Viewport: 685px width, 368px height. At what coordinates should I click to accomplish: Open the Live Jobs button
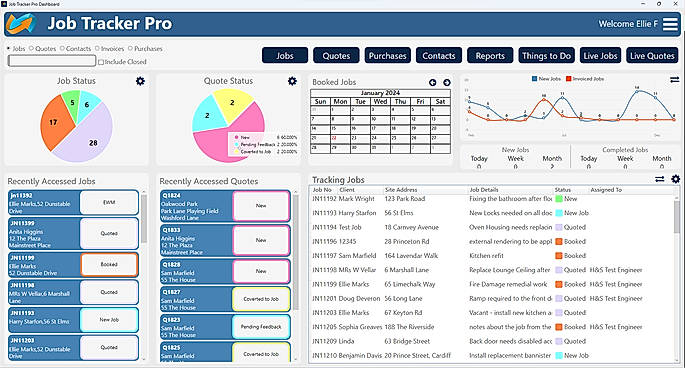tap(600, 56)
